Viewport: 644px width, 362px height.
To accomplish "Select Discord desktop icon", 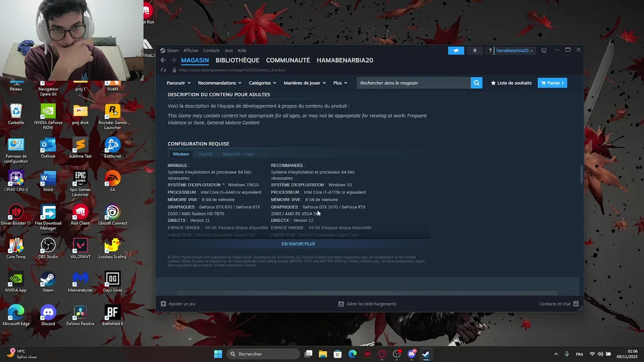I will point(48,316).
